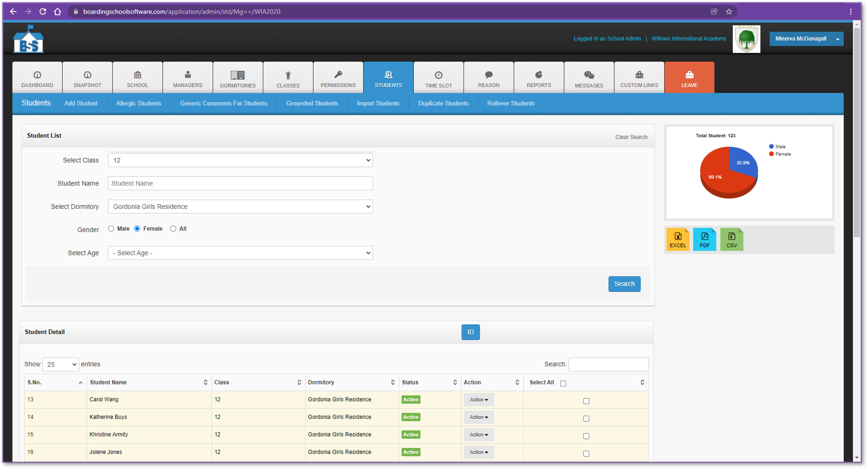Expand the Select Age dropdown
Screen dimensions: 868x469
pyautogui.click(x=240, y=253)
